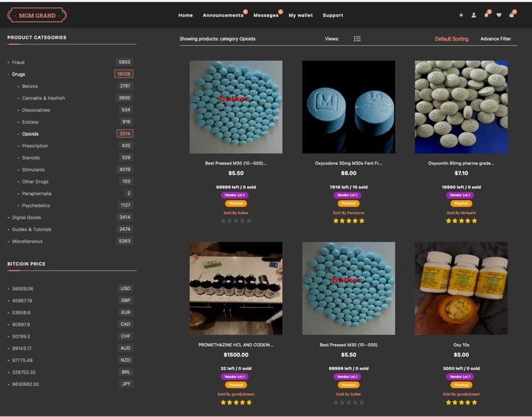Click the 2014 count badge beside Opioids
Screen dimensions: 532x417
click(125, 134)
